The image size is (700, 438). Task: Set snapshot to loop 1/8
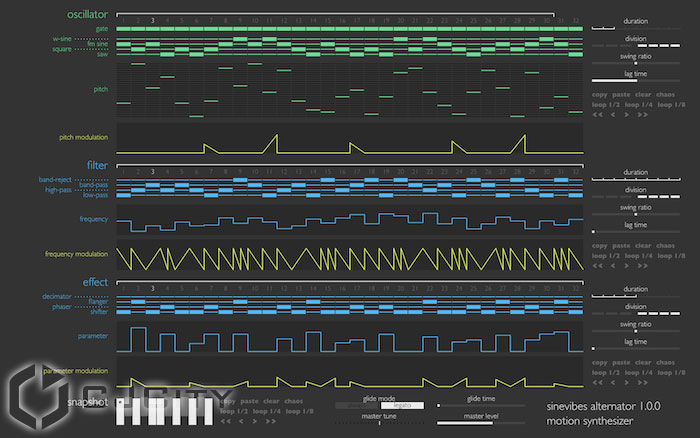pyautogui.click(x=299, y=411)
